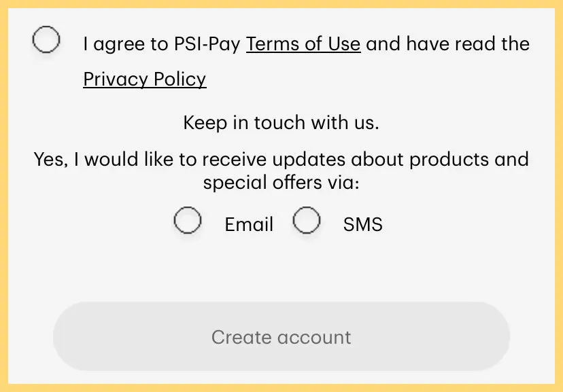
Task: Click the "PSI-Pay" name in agreement text
Action: click(203, 44)
